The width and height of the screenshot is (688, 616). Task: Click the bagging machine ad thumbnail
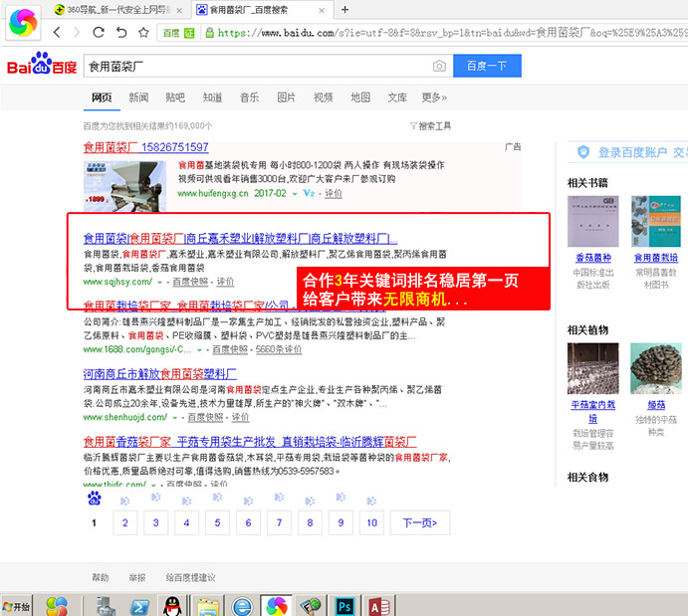[x=124, y=187]
